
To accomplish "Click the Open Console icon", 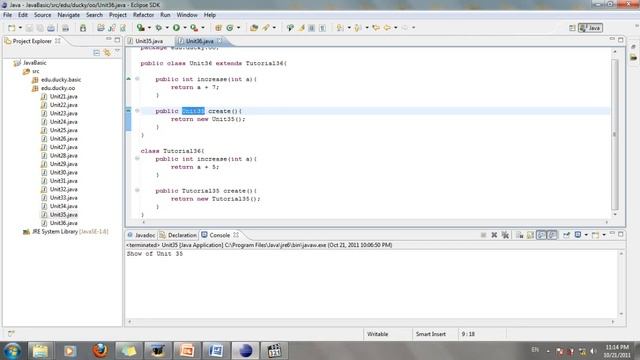I will pos(596,235).
